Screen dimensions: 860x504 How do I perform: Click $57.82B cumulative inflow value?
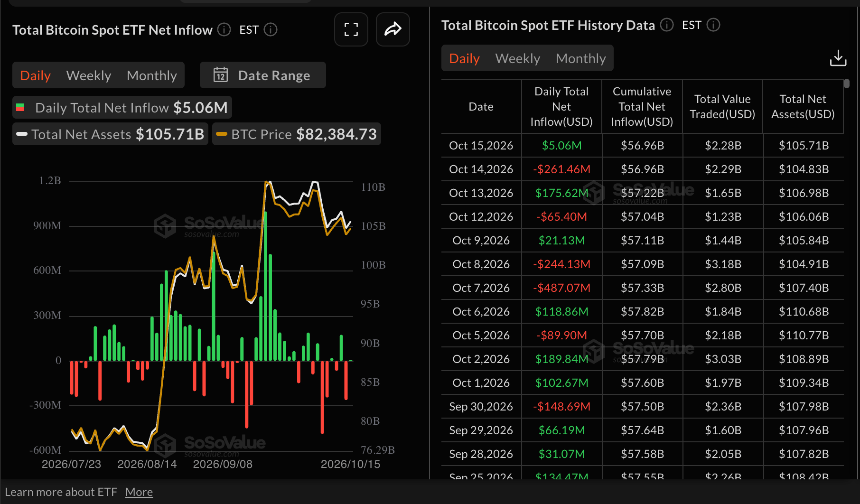pyautogui.click(x=642, y=311)
